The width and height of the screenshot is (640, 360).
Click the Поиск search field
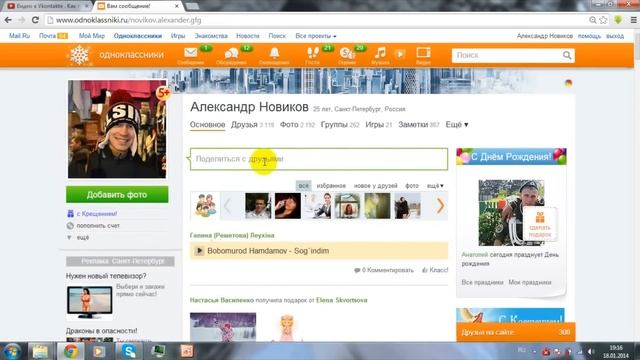(507, 55)
